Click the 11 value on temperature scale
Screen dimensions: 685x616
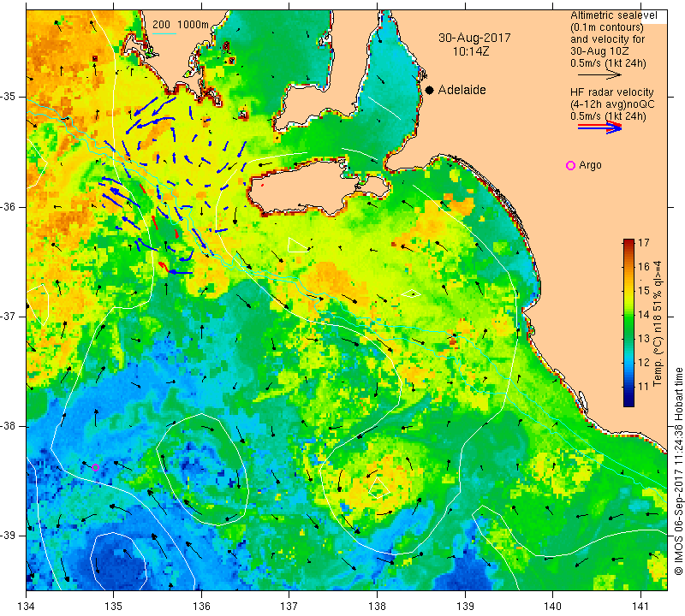click(x=644, y=387)
